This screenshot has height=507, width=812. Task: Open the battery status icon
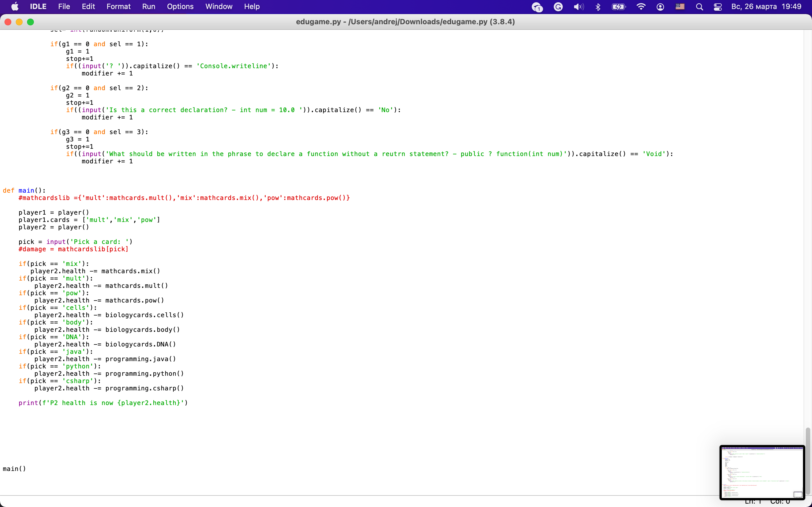tap(618, 7)
